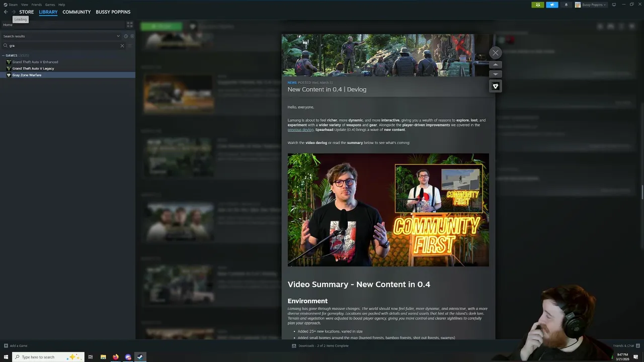Expand the Search results dropdown
The image size is (644, 362).
pyautogui.click(x=118, y=36)
